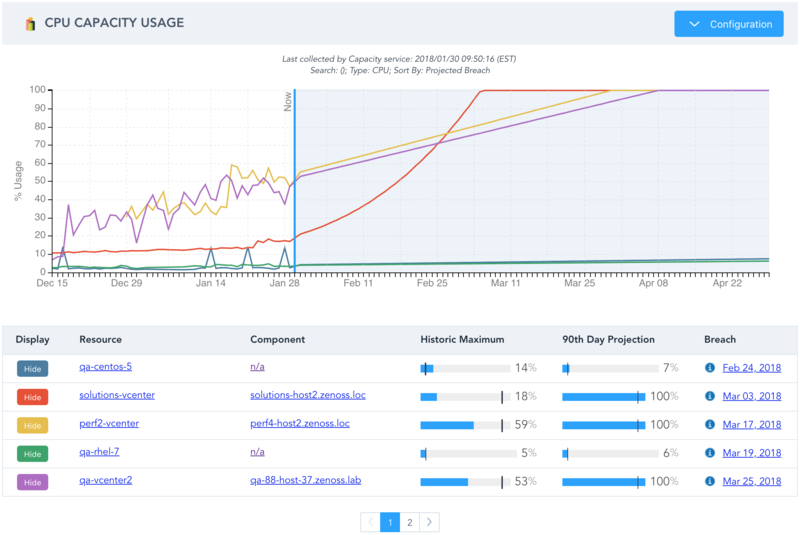The image size is (800, 535).
Task: Open the qa-centos-5 resource link
Action: [106, 367]
